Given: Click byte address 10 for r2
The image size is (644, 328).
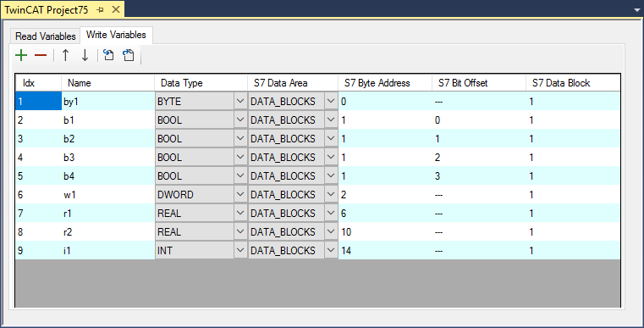Looking at the screenshot, I should click(385, 231).
